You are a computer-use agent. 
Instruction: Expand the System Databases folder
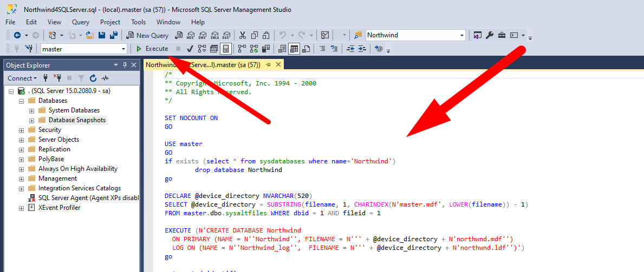coord(32,110)
